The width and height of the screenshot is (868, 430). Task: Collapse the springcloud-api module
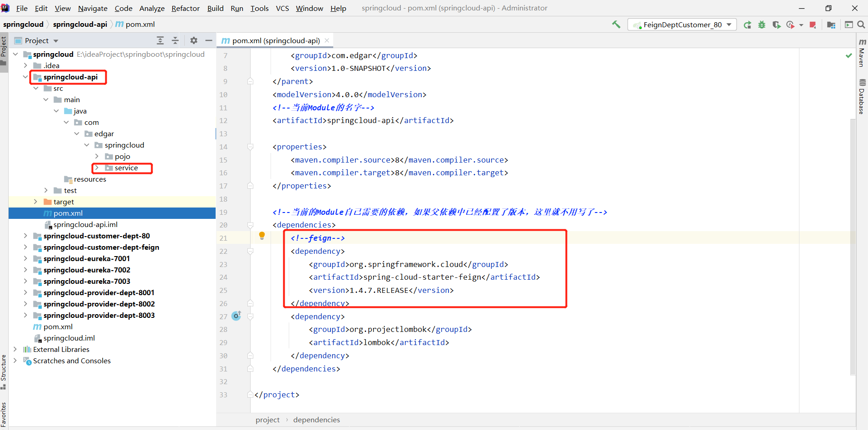[x=25, y=77]
